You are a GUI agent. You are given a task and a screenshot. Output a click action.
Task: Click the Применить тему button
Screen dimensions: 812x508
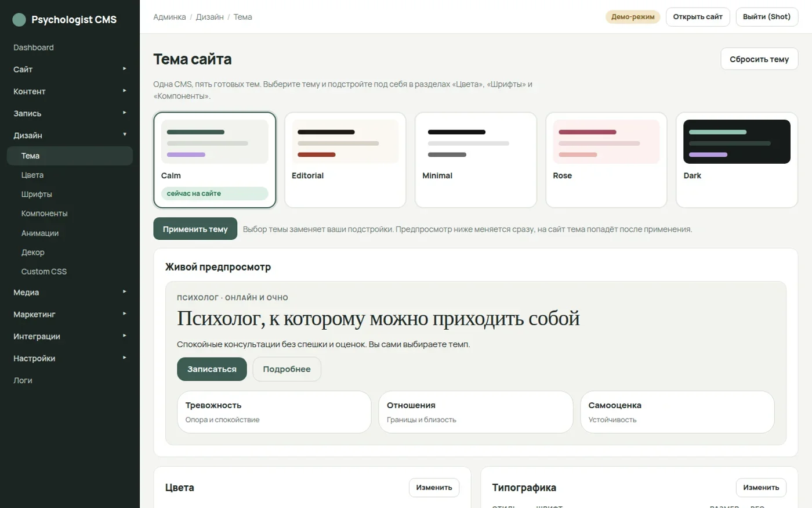pos(195,229)
